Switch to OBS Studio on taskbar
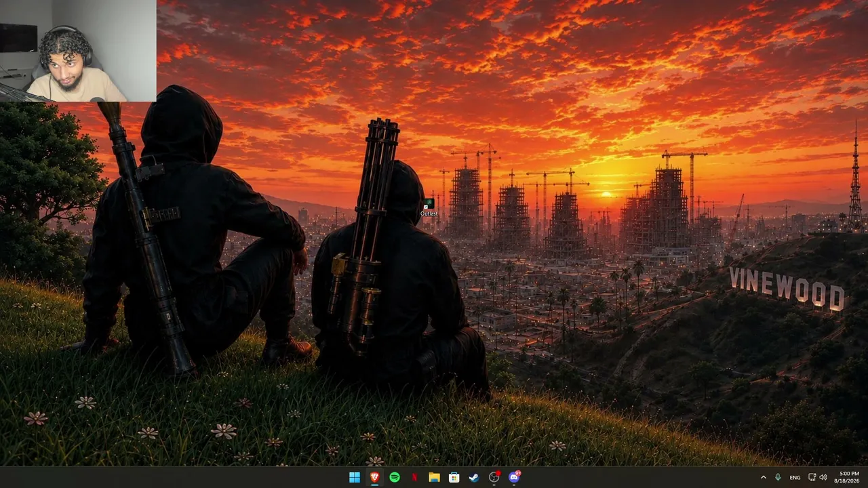 (494, 477)
